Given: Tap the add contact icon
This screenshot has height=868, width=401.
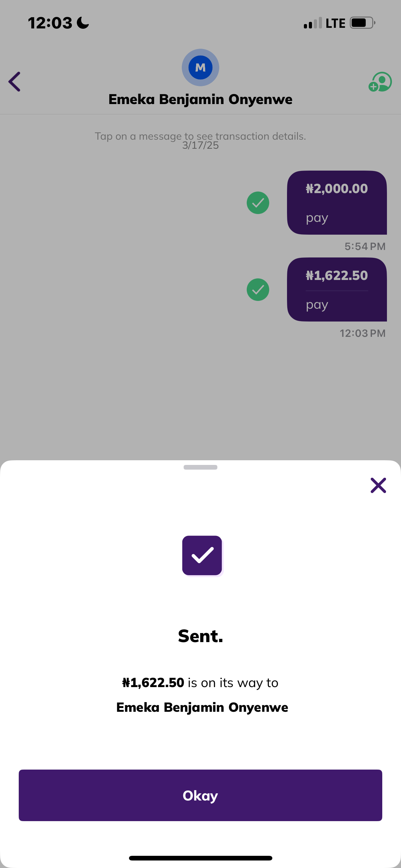Looking at the screenshot, I should (x=380, y=82).
